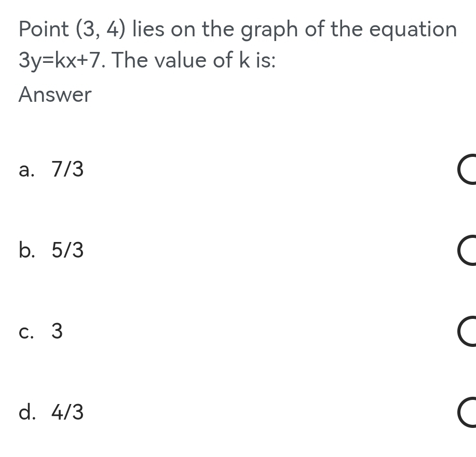Click the word Point in the question

click(x=44, y=30)
